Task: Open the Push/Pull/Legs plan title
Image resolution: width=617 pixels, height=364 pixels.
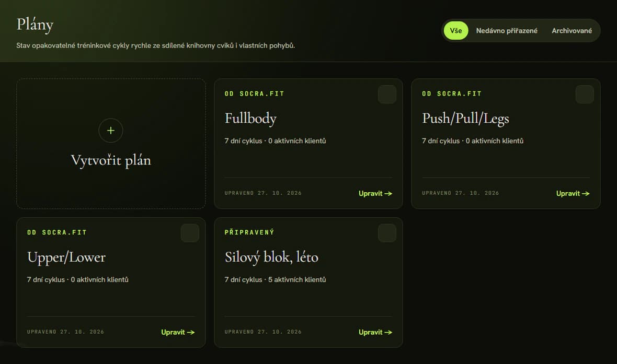Action: (465, 119)
